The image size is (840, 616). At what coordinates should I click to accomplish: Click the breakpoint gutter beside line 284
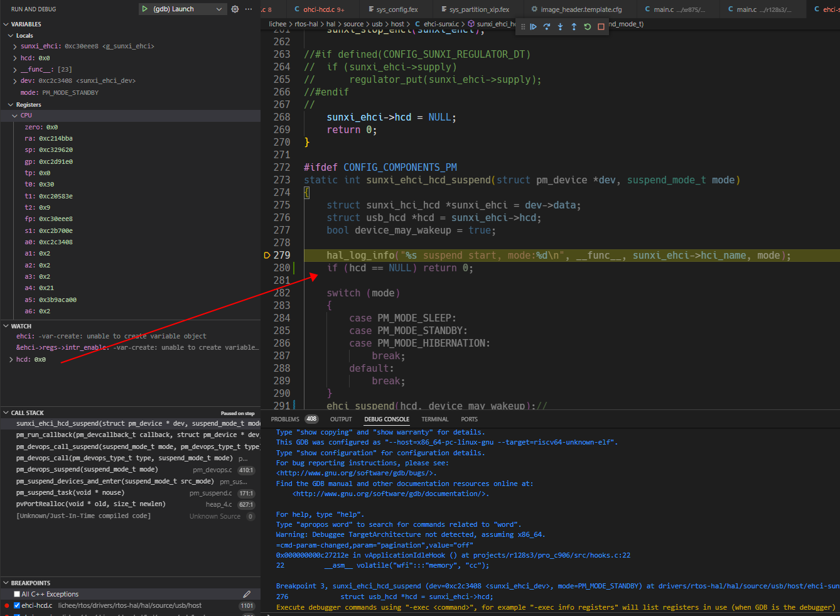[x=267, y=318]
